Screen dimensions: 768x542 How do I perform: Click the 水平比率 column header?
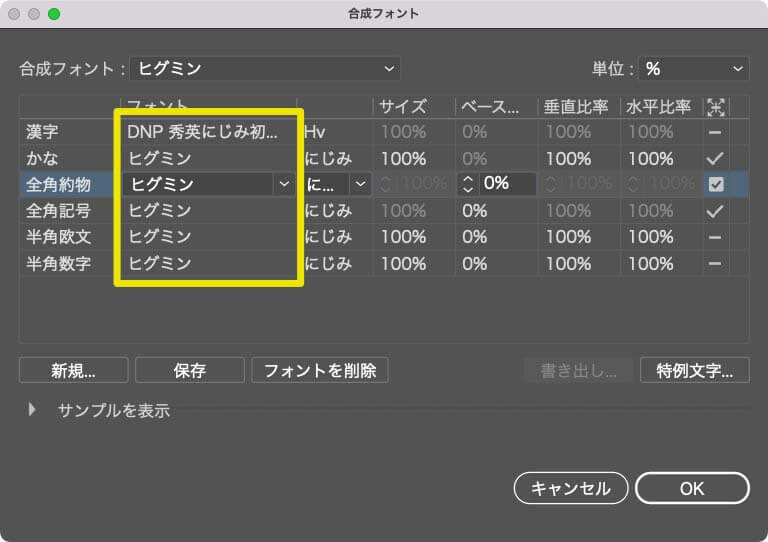coord(658,106)
